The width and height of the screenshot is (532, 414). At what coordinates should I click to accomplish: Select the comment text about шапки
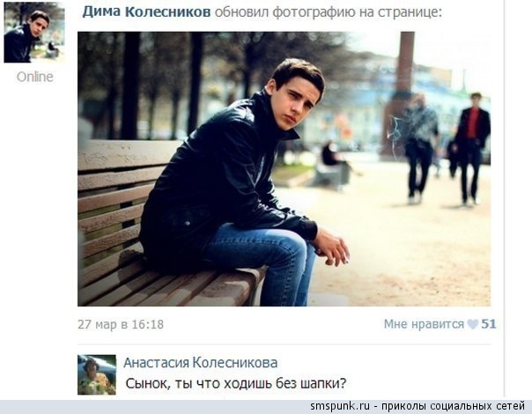(236, 384)
